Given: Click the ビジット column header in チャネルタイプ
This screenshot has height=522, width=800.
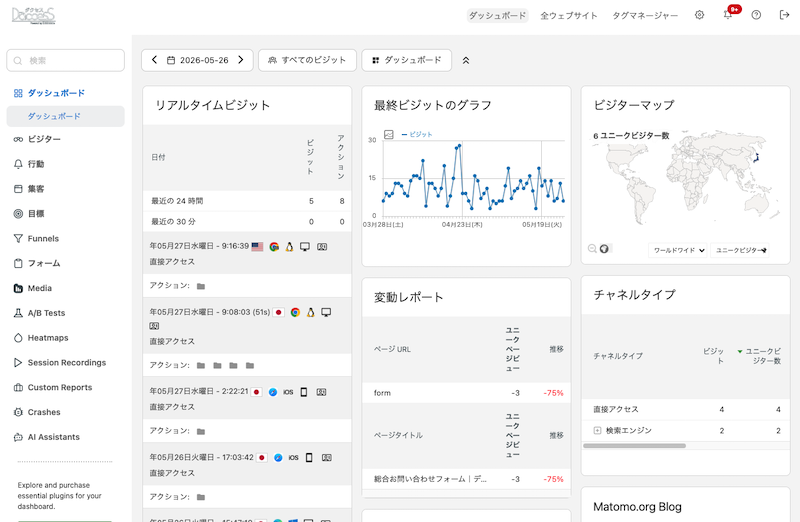Looking at the screenshot, I should 713,356.
